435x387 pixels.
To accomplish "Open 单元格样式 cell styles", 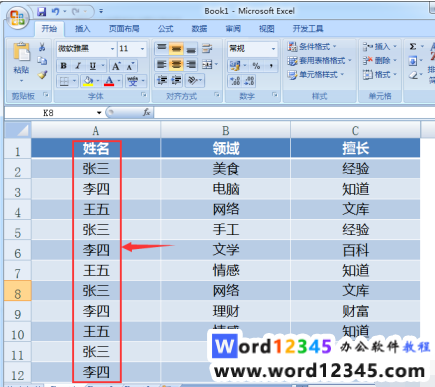I will coord(316,75).
